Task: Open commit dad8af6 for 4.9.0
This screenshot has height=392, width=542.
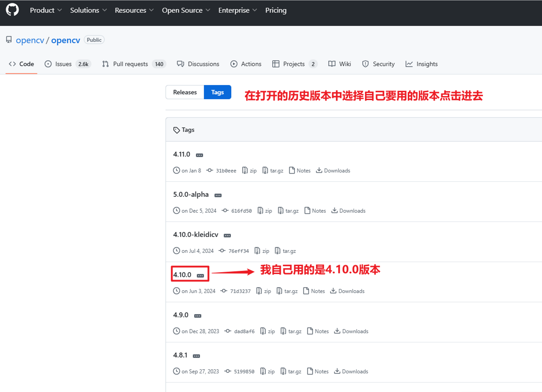Action: pyautogui.click(x=240, y=331)
